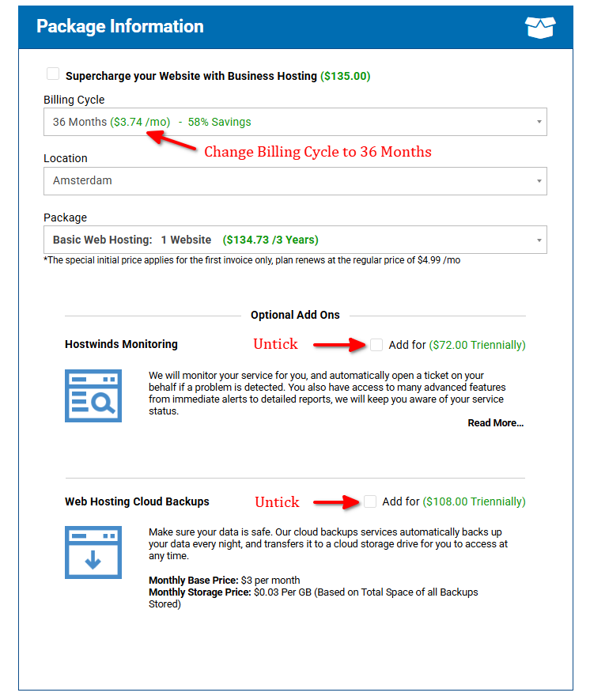Image resolution: width=590 pixels, height=700 pixels.
Task: Toggle the Web Hosting Cloud Backups checkbox
Action: pos(370,501)
